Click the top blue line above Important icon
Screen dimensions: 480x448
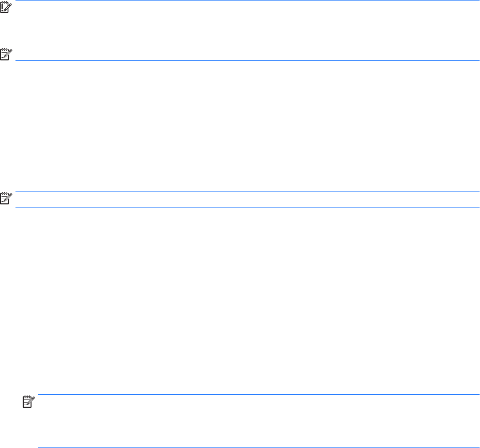[240, 1]
